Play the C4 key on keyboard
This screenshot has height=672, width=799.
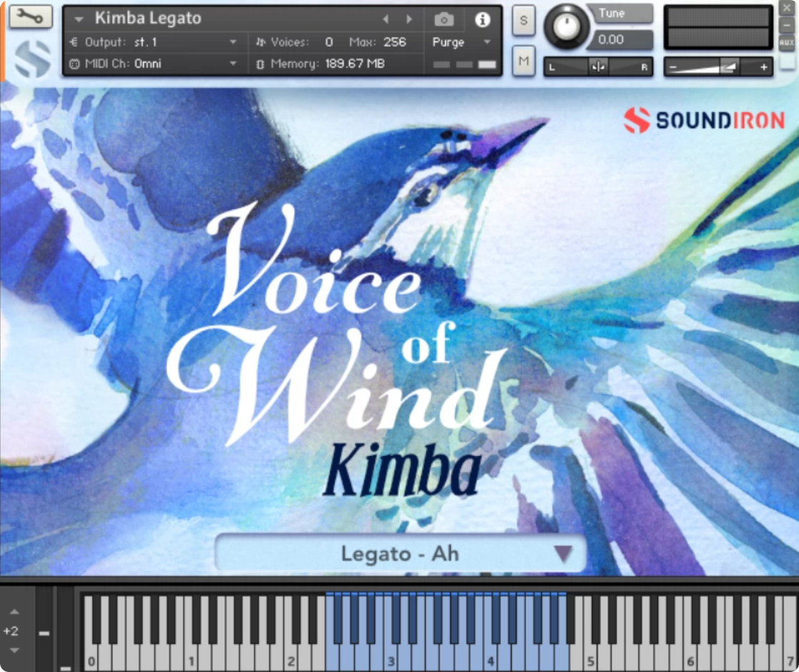click(x=490, y=658)
